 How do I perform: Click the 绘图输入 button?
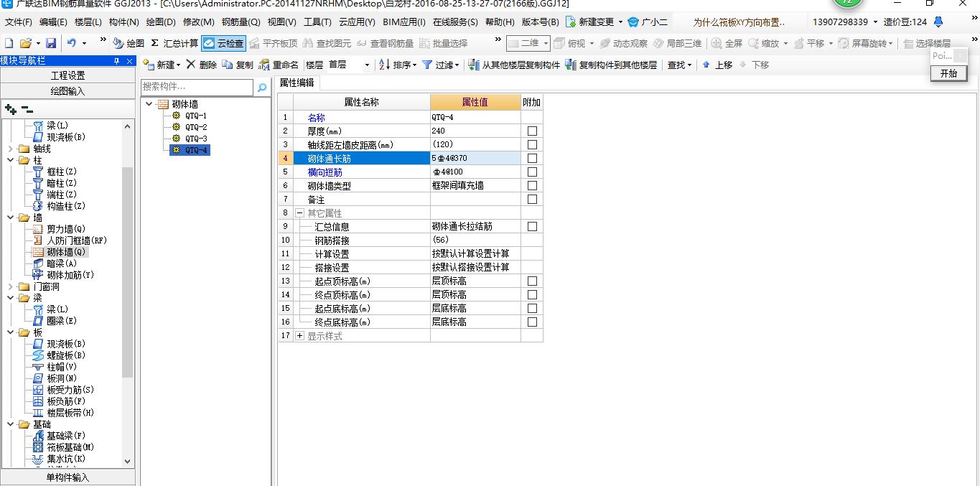[x=67, y=90]
